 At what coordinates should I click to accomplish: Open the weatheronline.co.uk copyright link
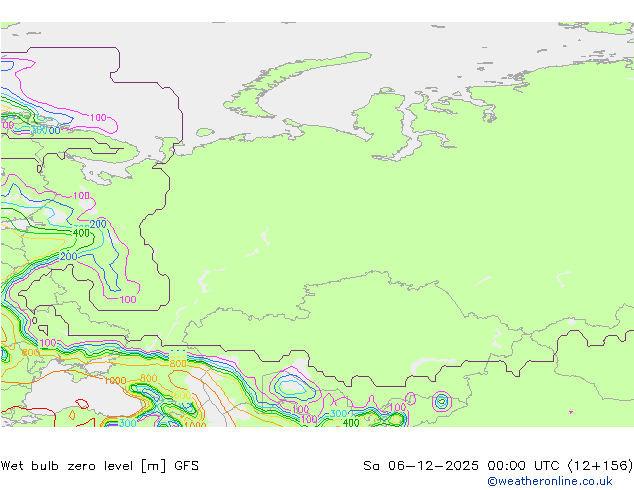pos(549,481)
